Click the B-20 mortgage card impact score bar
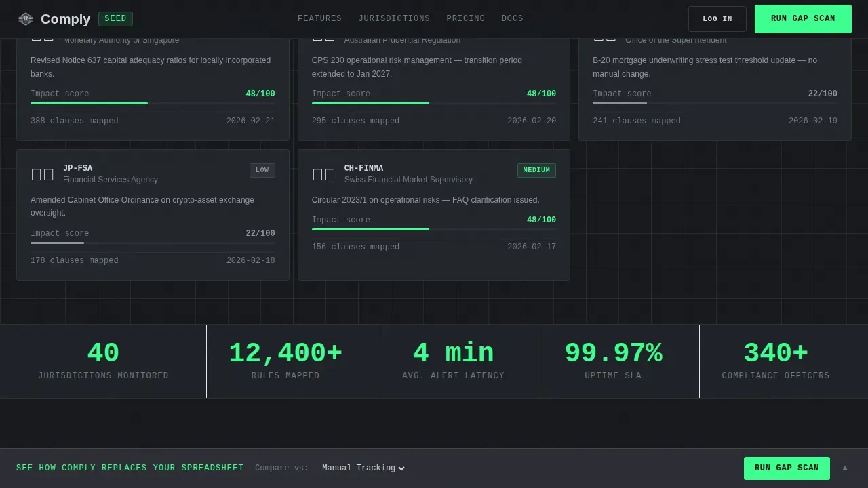The image size is (868, 488). click(x=715, y=103)
